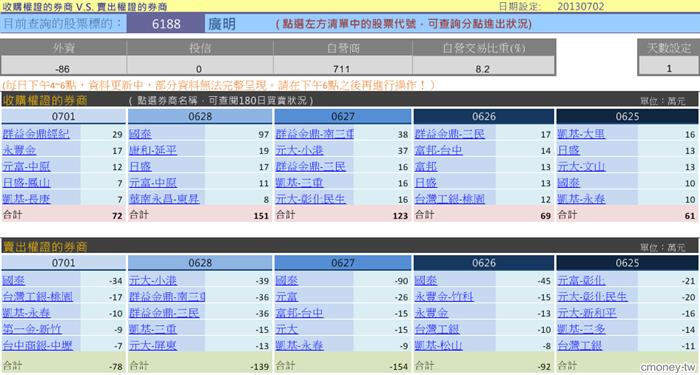Viewport: 700px width, 375px height.
Task: Open 群益金鼎-三民 link in 0628 selling list
Action: 164,313
